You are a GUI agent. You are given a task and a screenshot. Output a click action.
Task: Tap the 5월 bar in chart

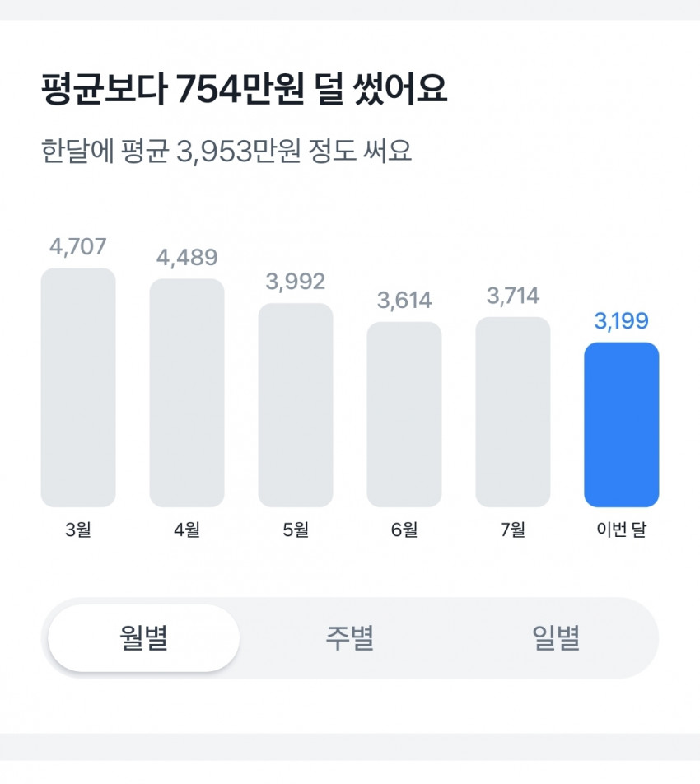(296, 405)
